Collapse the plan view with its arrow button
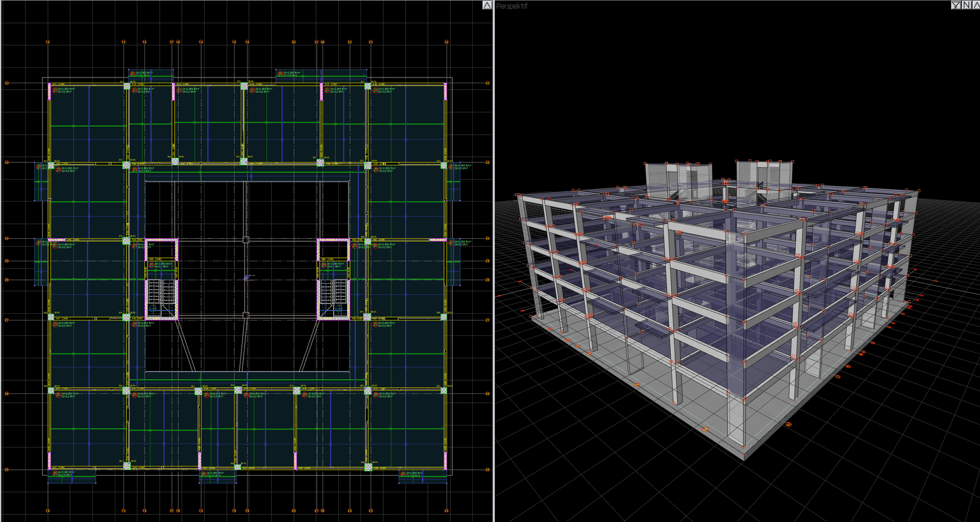Viewport: 980px width, 522px height. coord(487,5)
